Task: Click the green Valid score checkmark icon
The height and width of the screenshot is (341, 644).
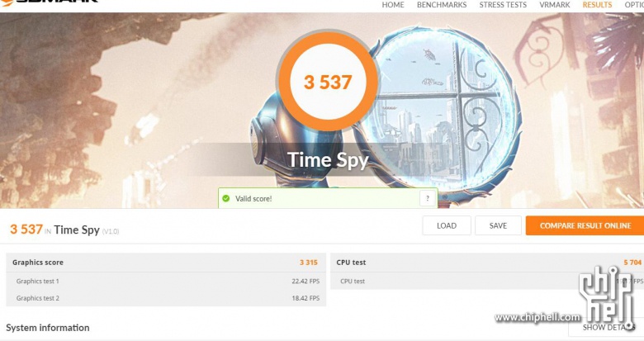Action: click(x=226, y=198)
